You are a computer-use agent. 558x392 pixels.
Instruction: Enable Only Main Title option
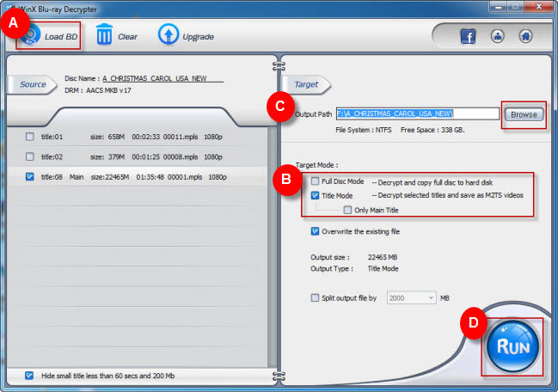pos(347,210)
